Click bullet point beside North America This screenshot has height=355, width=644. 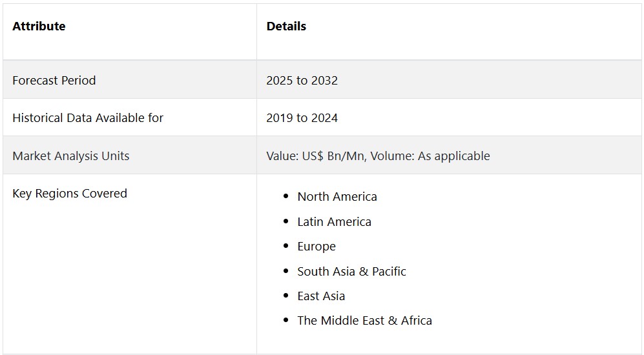tap(286, 197)
